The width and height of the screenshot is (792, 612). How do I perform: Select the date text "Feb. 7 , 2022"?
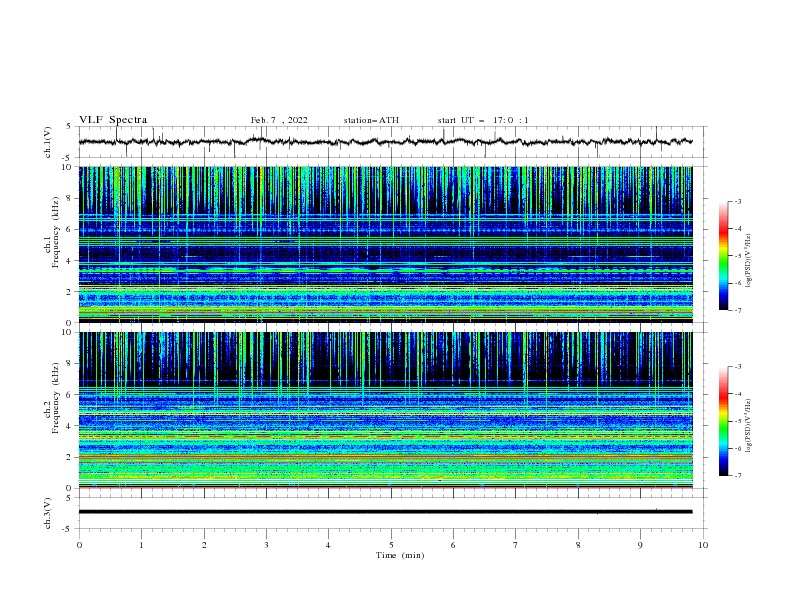pos(279,120)
